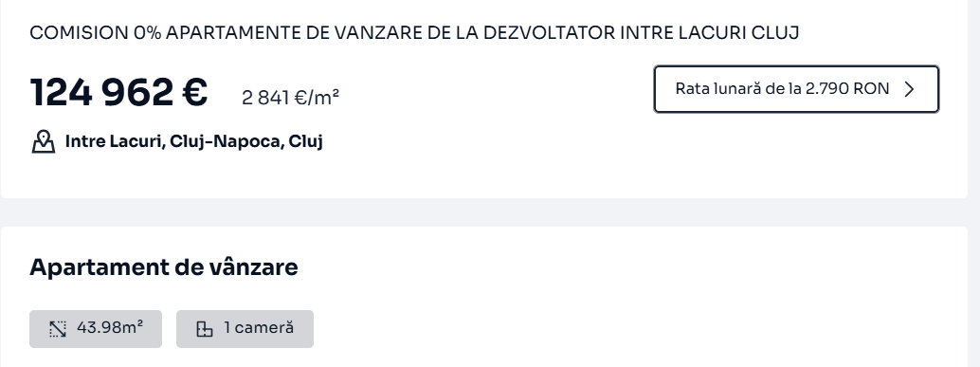The width and height of the screenshot is (980, 367).
Task: Click the surface area icon in 43.98m² chip
Action: (x=58, y=329)
